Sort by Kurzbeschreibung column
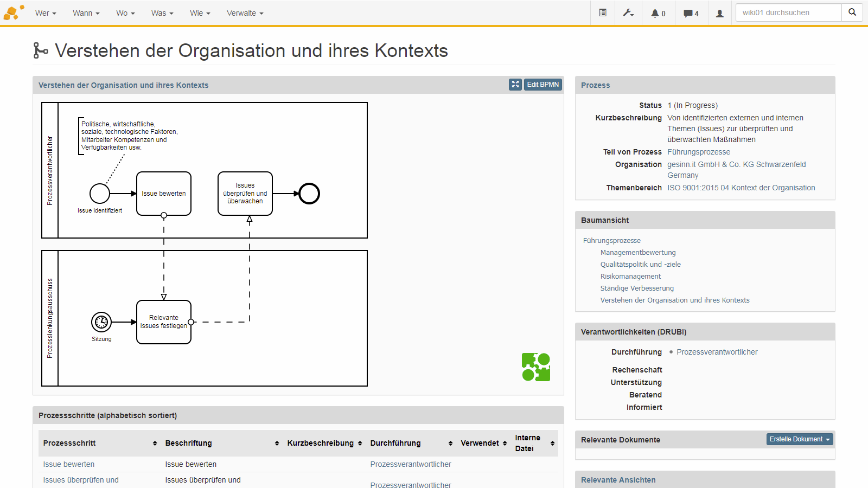Viewport: 868px width, 488px height. click(360, 443)
